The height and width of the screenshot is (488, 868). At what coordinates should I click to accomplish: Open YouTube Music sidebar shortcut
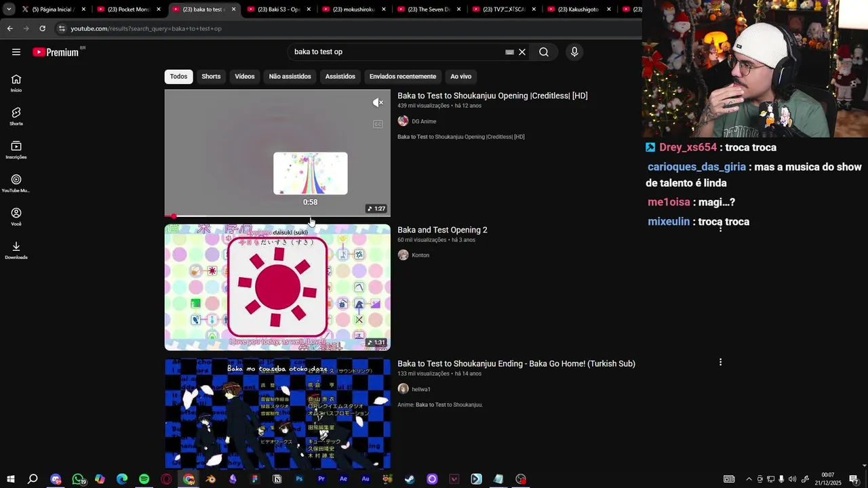click(16, 184)
